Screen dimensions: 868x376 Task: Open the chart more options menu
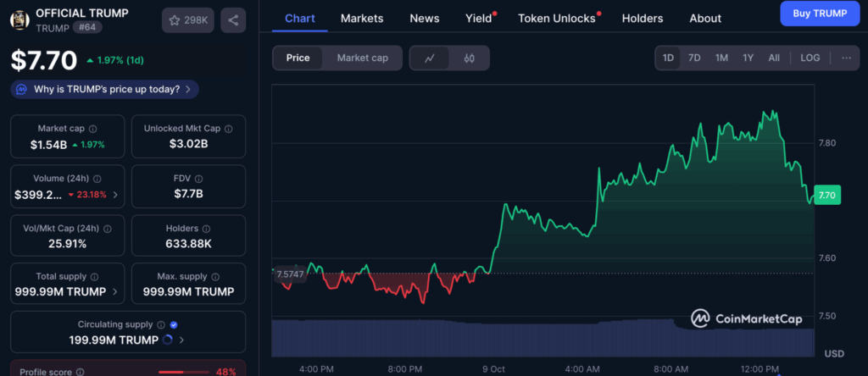(846, 58)
